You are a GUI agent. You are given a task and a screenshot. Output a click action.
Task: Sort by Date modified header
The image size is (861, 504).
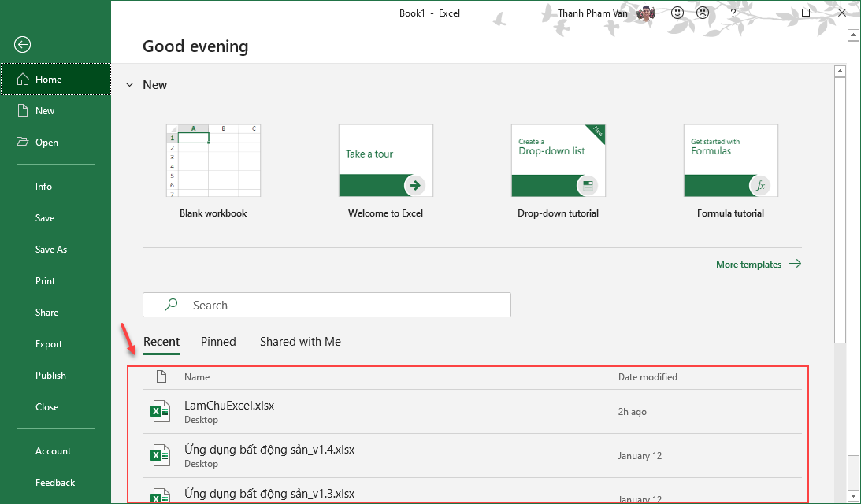coord(648,377)
